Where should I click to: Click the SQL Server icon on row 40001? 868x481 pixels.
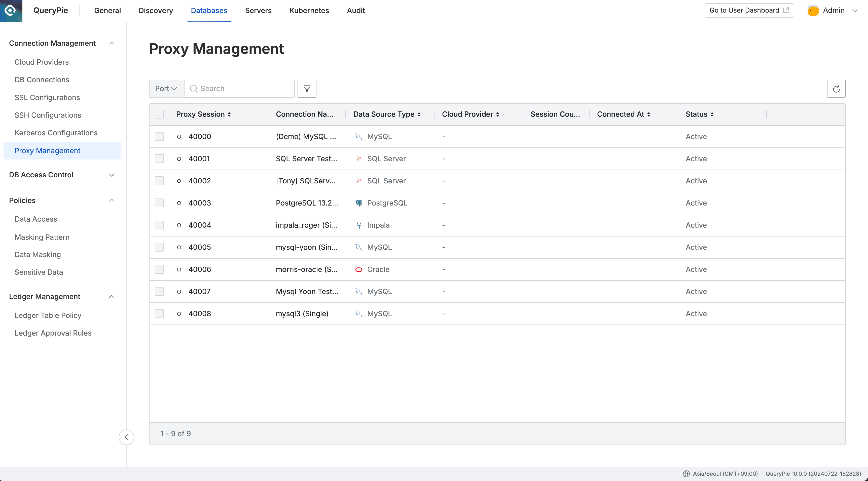[x=358, y=159]
